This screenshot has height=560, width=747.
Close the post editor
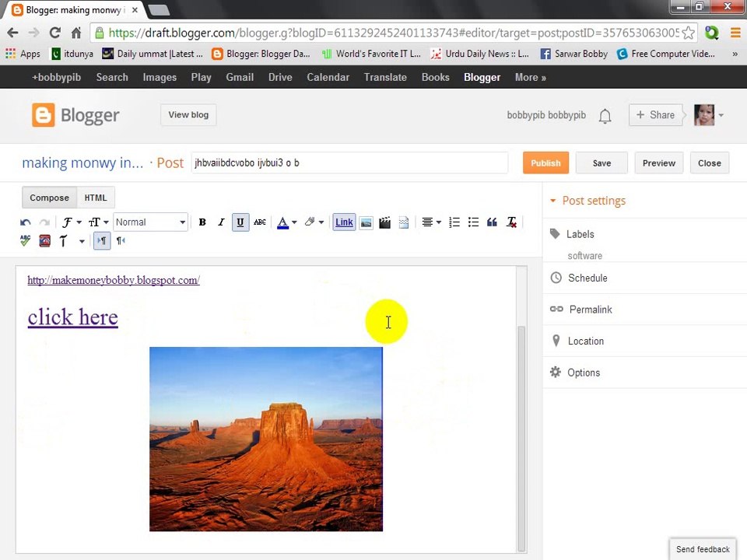pos(710,163)
